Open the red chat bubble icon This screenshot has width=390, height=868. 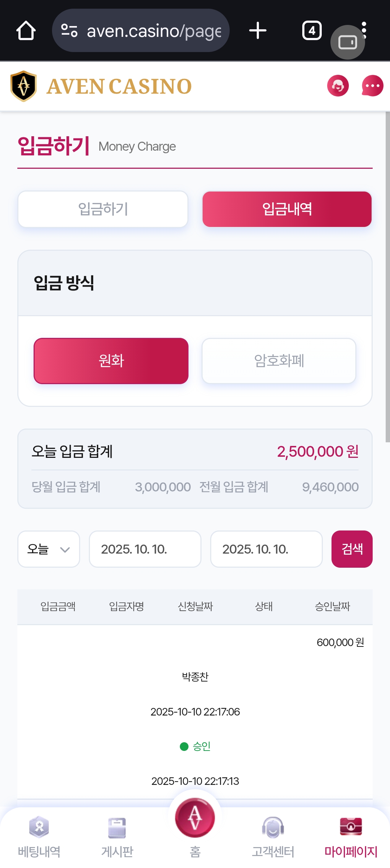coord(372,86)
